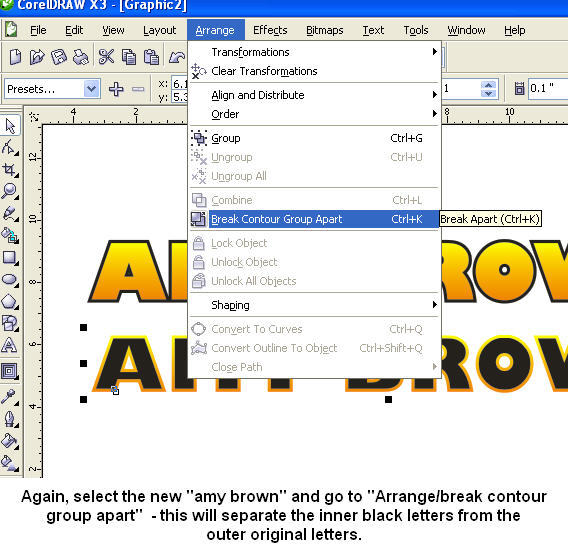Click the Unlock Object entry
The height and width of the screenshot is (554, 568).
point(314,262)
